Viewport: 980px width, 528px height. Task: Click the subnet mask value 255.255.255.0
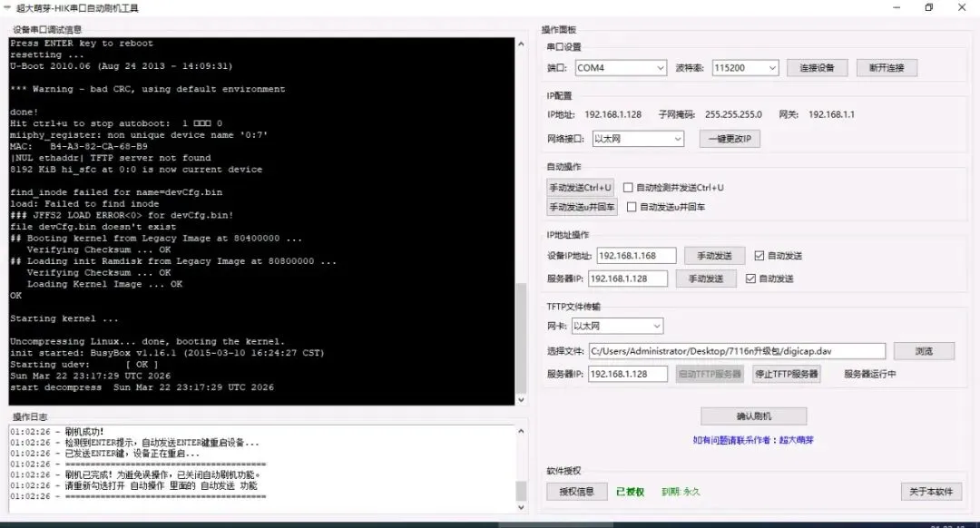pyautogui.click(x=733, y=114)
